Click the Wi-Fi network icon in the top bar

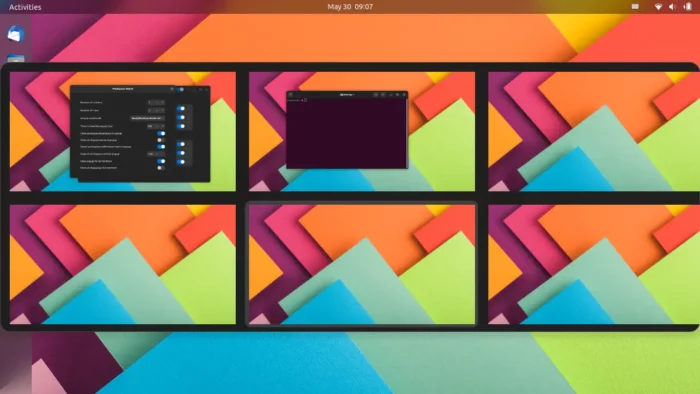pos(658,7)
